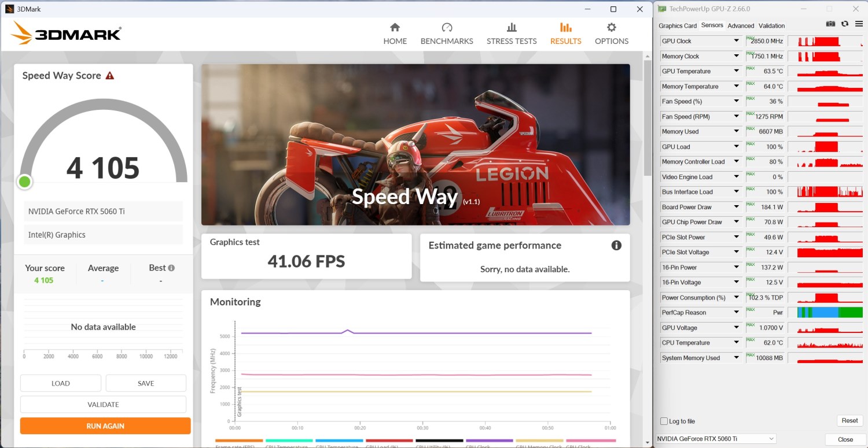Take a GPU-Z screenshot with the camera icon
The width and height of the screenshot is (868, 448).
tap(830, 24)
